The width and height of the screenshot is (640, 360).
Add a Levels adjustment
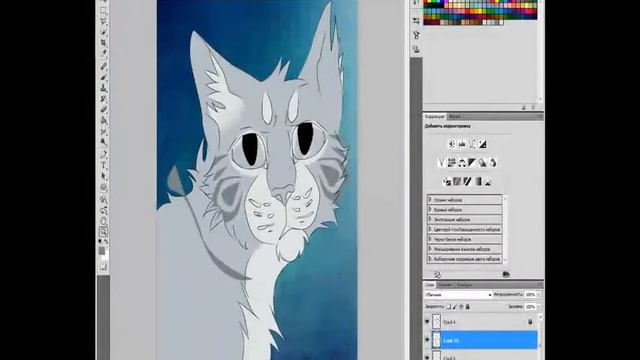[462, 144]
